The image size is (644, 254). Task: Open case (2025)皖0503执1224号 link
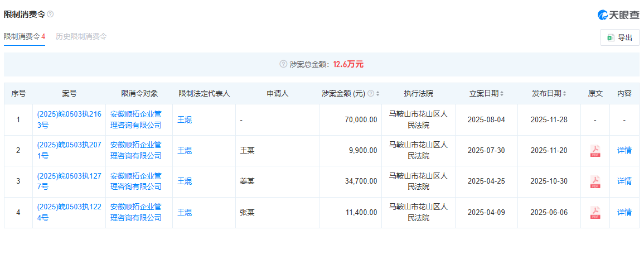tap(69, 212)
